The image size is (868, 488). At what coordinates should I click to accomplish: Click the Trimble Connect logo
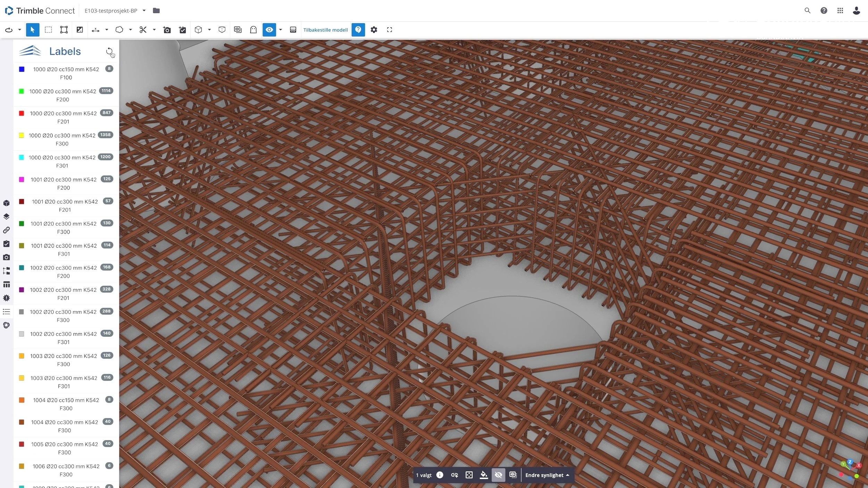pos(40,11)
